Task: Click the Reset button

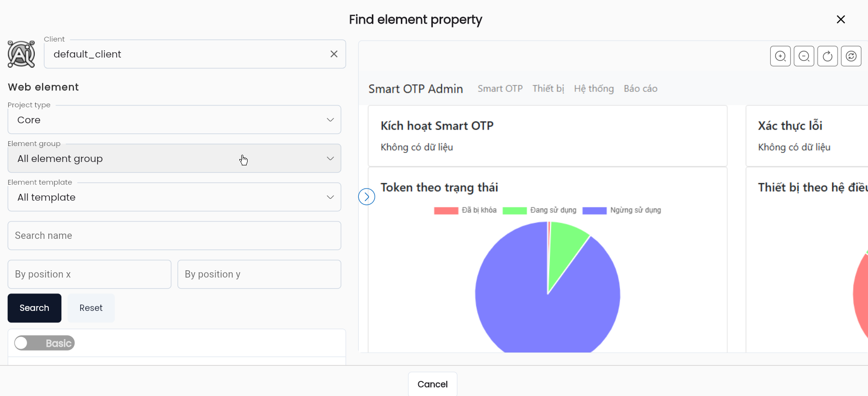Action: pyautogui.click(x=91, y=308)
